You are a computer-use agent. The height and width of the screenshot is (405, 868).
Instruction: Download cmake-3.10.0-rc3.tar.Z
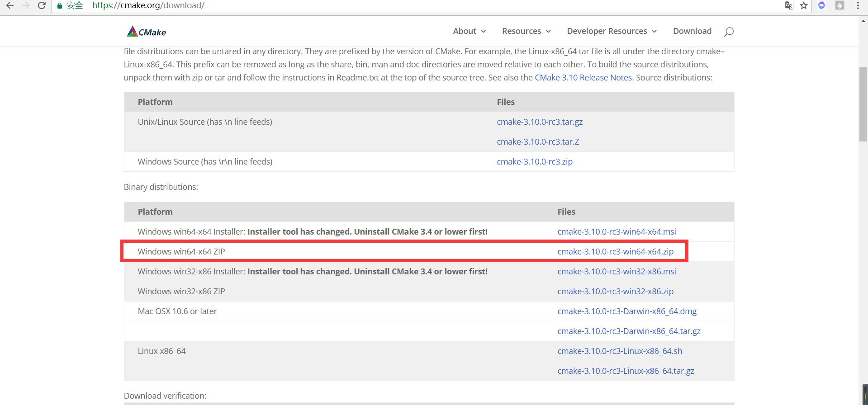tap(538, 142)
